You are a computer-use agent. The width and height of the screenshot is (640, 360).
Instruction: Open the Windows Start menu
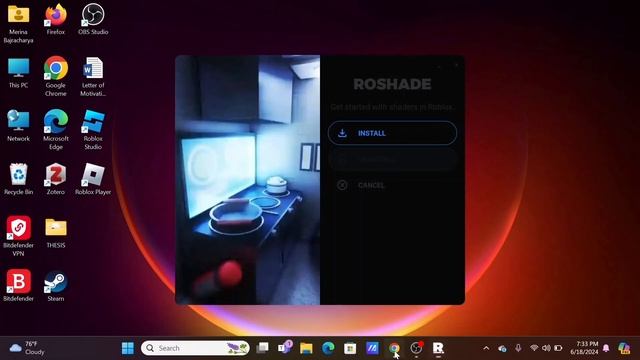[x=128, y=348]
